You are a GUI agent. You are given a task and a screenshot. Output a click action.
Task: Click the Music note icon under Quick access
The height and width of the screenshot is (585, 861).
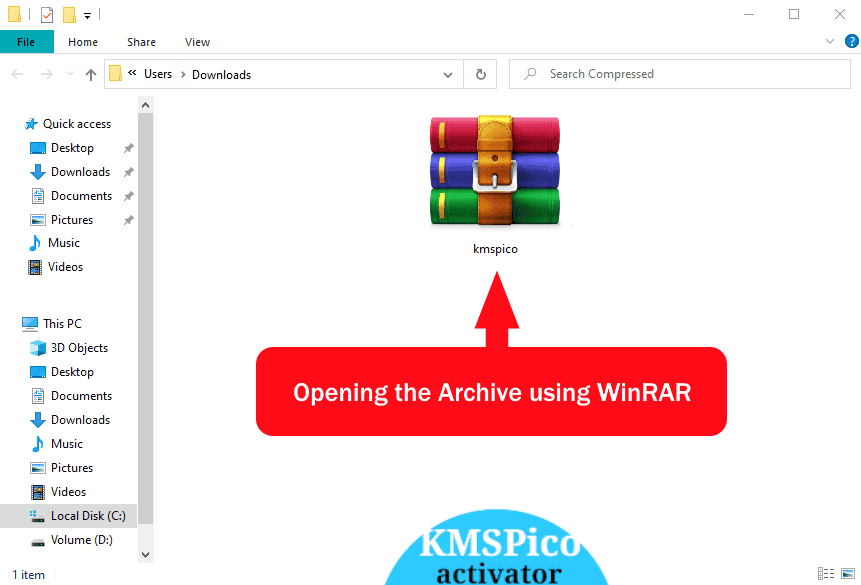35,243
